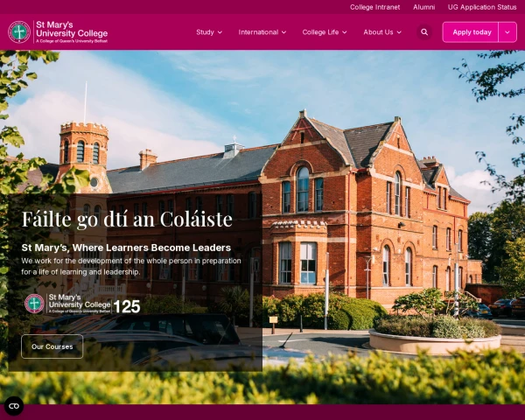This screenshot has width=525, height=420.
Task: Click the 125 anniversary logo in hero
Action: 82,304
